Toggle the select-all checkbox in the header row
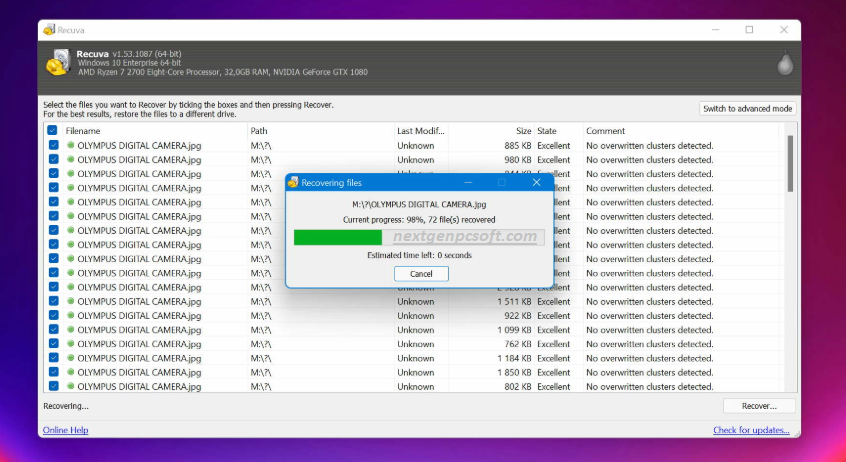 52,130
